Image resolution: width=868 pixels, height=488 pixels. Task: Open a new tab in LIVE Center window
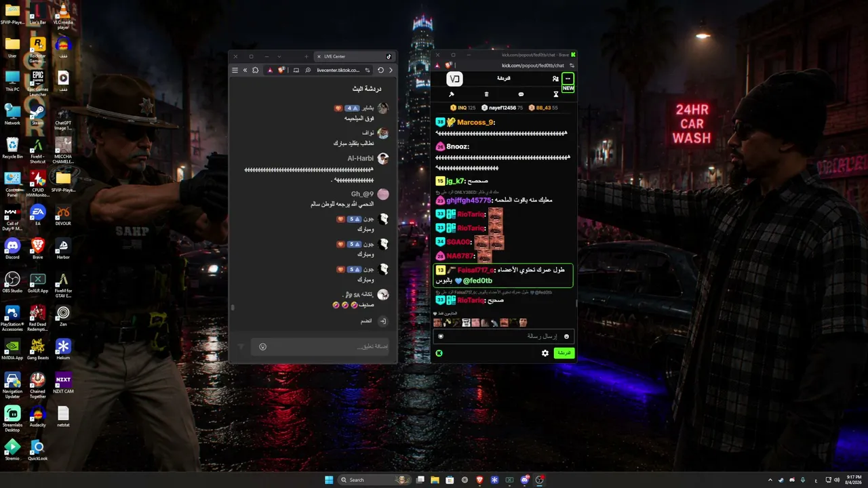(x=307, y=56)
